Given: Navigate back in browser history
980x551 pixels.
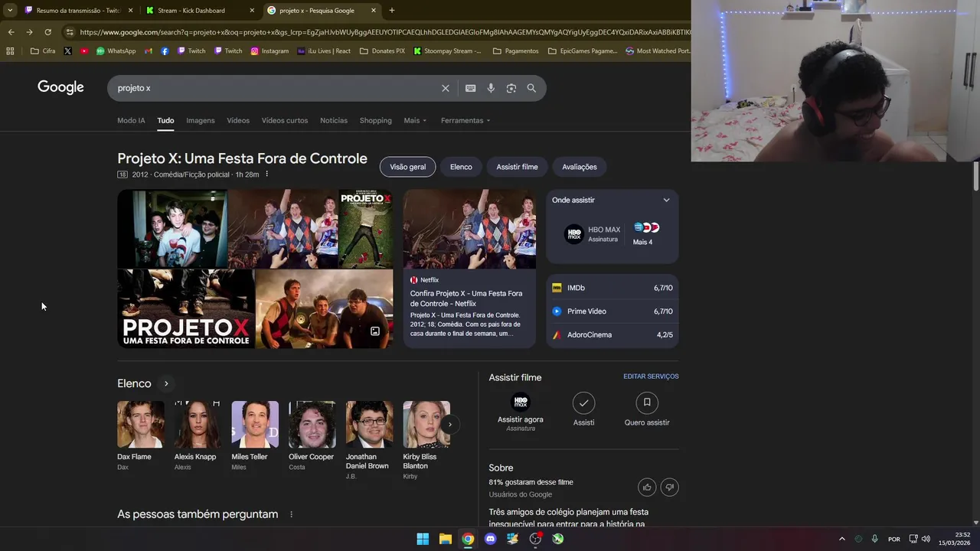Looking at the screenshot, I should point(11,32).
